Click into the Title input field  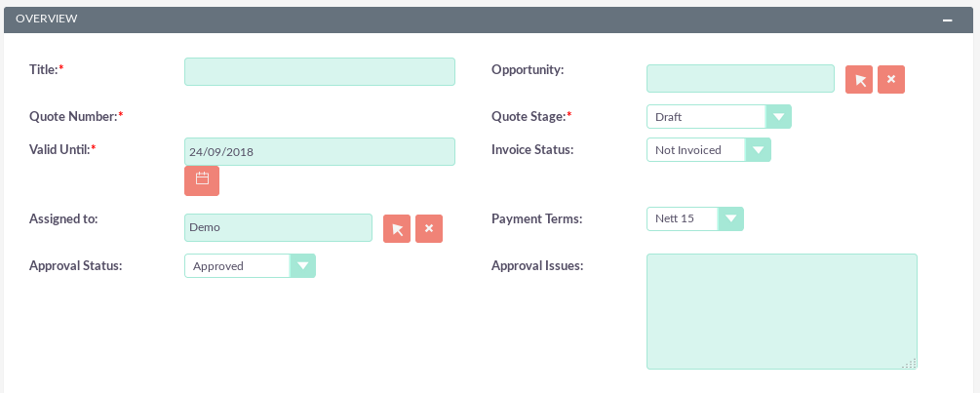point(319,72)
